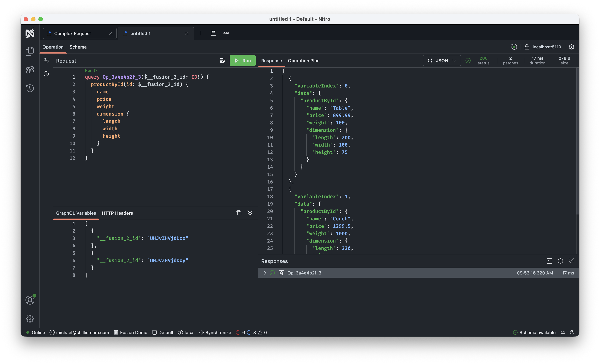Open the keyboard shortcuts icon
Screen dimensions: 600x364
(x=563, y=332)
